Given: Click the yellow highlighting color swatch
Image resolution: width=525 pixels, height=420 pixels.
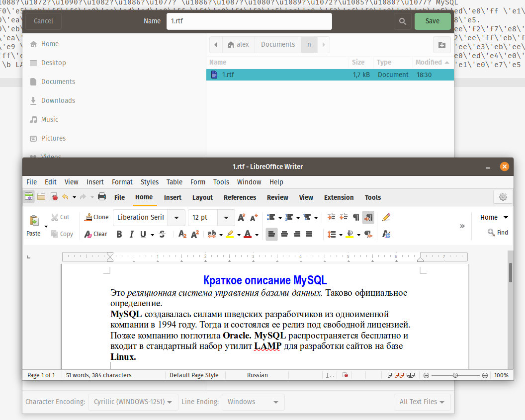Looking at the screenshot, I should pos(230,234).
